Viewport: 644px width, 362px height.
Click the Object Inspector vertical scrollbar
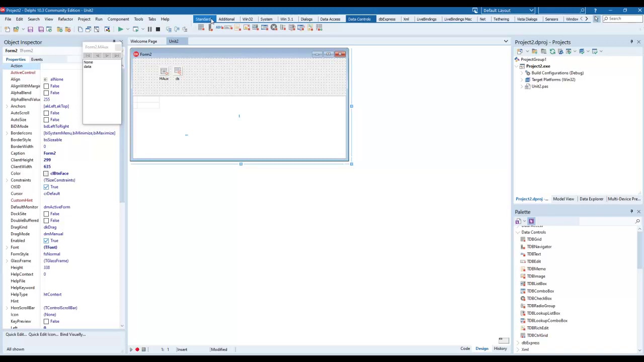tap(122, 196)
